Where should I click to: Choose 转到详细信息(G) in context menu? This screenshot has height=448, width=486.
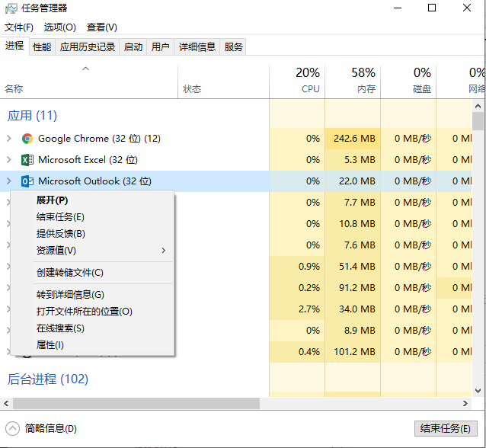pyautogui.click(x=92, y=295)
